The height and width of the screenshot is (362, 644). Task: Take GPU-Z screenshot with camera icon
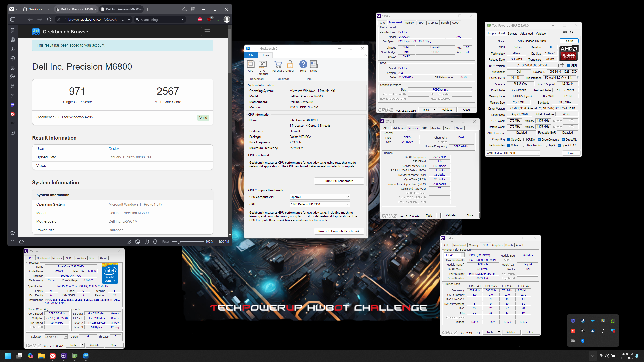(x=565, y=32)
